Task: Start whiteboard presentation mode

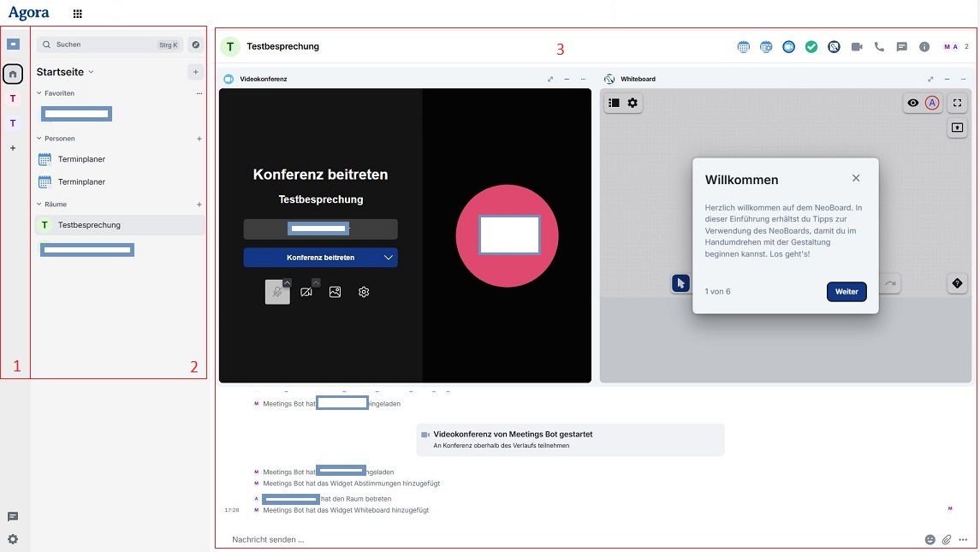Action: point(957,128)
